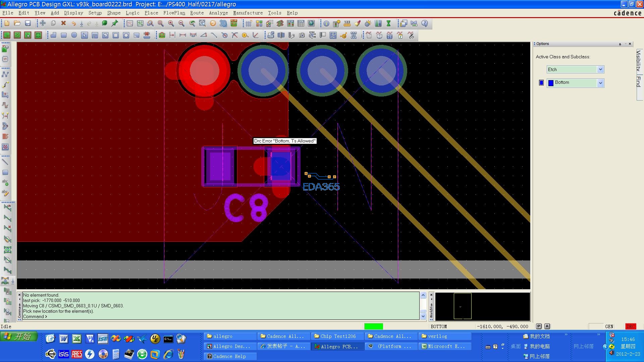Image resolution: width=644 pixels, height=362 pixels.
Task: Click the Zoom In magnifier icon
Action: pos(171,23)
